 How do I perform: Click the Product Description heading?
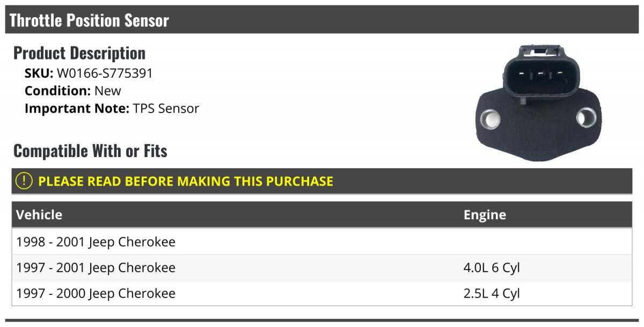click(x=79, y=53)
